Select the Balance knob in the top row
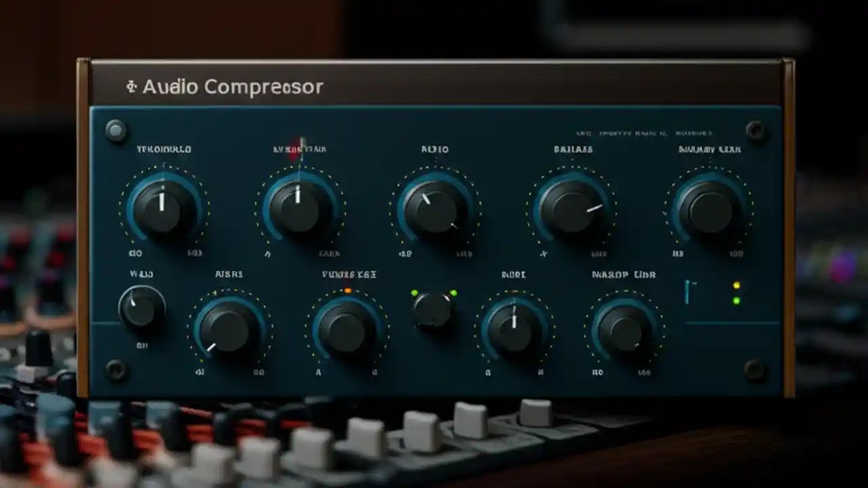 pos(573,207)
